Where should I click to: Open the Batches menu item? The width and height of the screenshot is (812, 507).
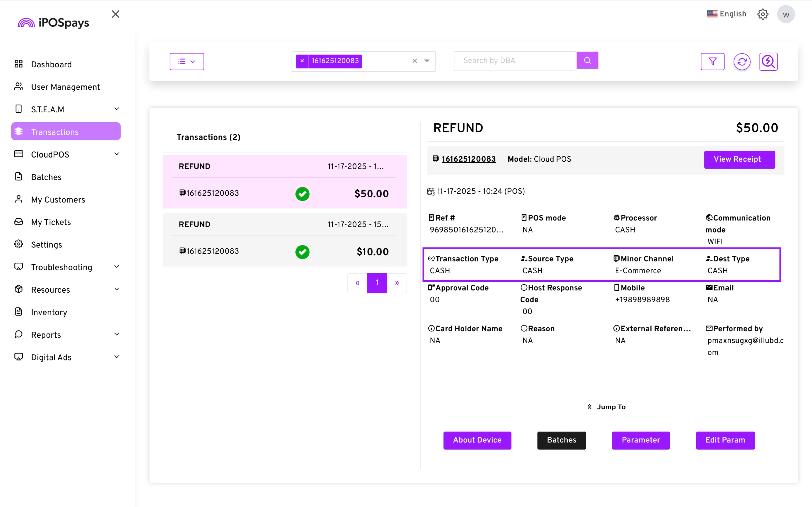[46, 177]
